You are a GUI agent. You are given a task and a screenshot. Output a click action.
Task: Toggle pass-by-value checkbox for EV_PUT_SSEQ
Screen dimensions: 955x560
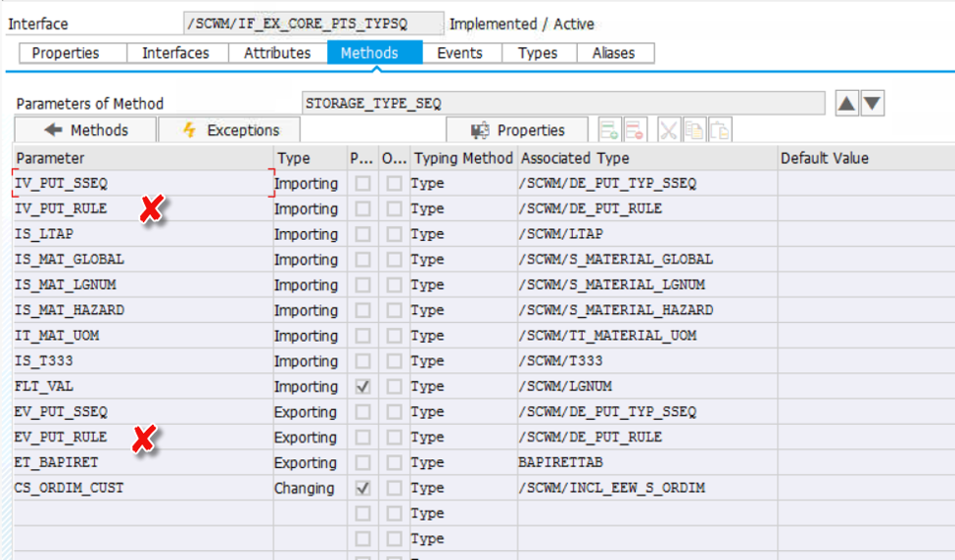[x=362, y=412]
